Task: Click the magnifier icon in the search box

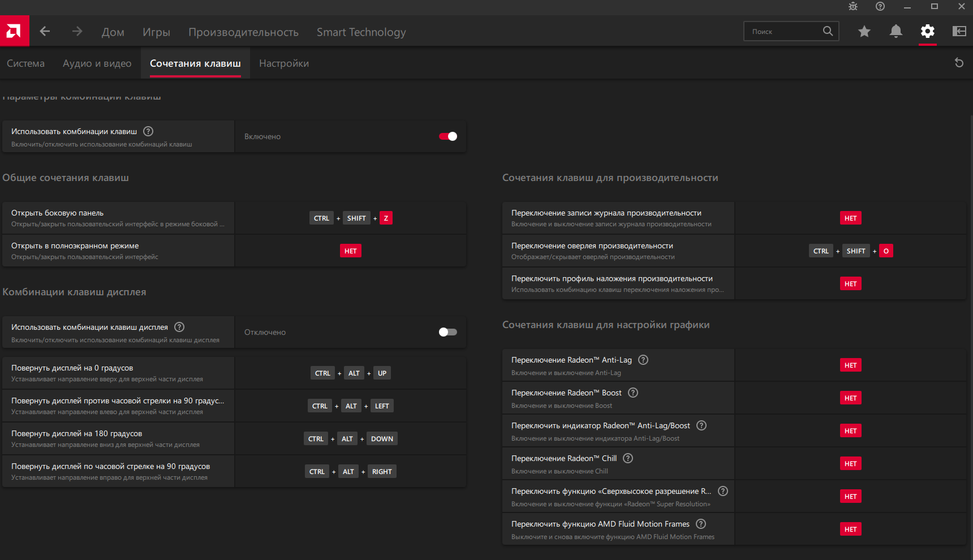Action: (828, 31)
